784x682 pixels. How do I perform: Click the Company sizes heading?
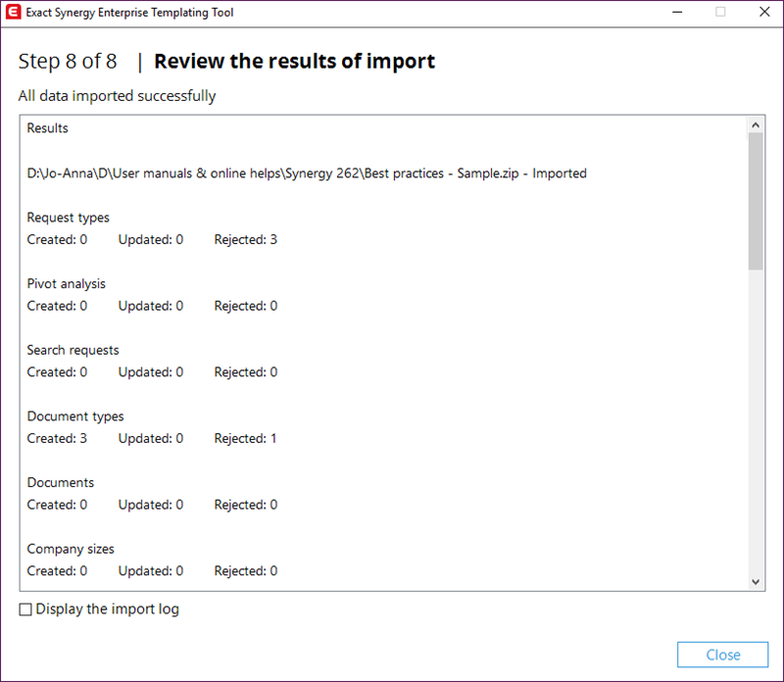tap(71, 549)
